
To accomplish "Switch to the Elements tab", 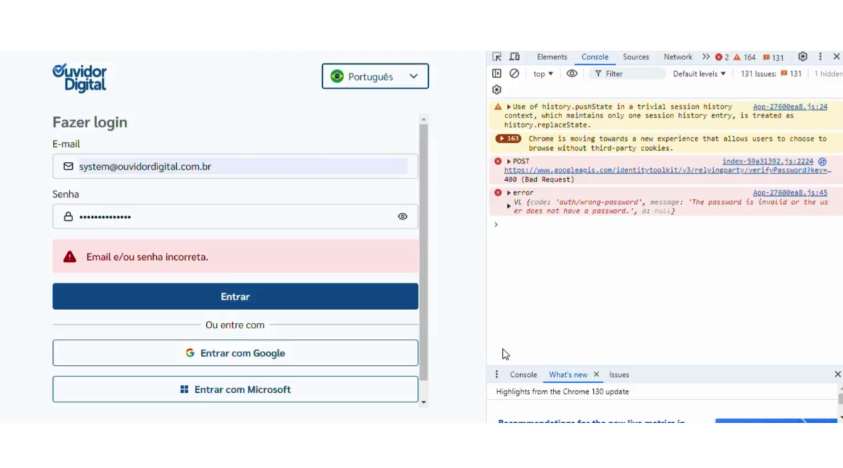I will [x=552, y=57].
